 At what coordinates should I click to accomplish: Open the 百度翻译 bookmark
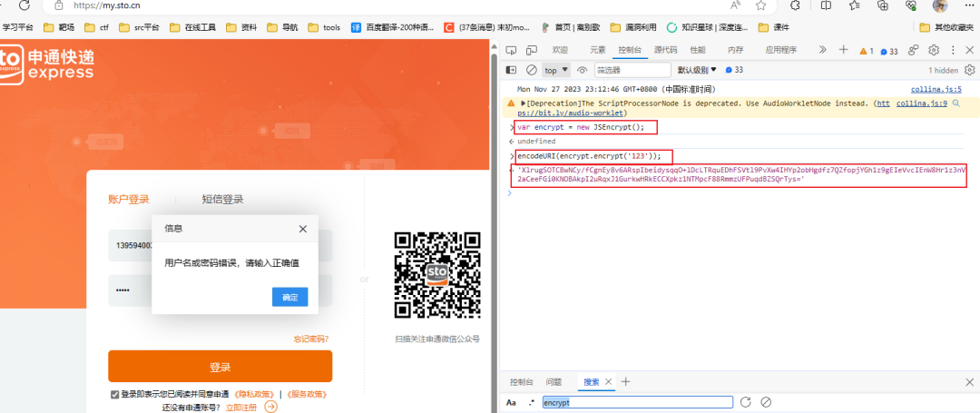tap(390, 27)
